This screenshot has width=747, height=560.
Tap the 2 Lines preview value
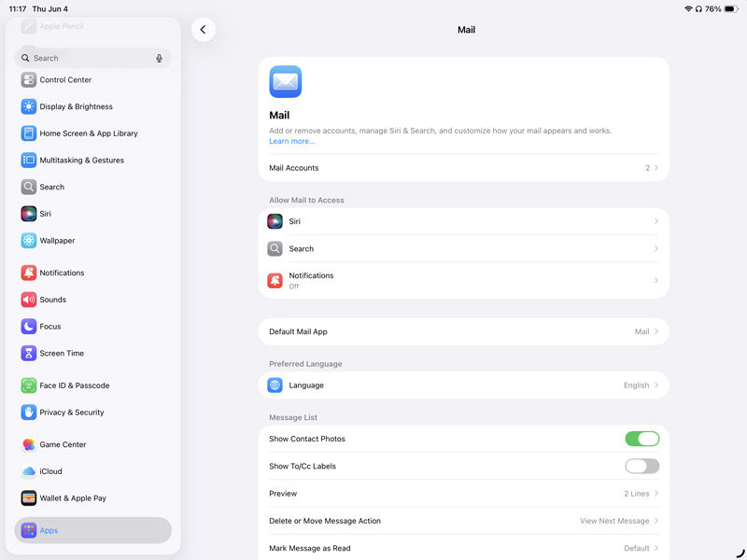pyautogui.click(x=637, y=494)
